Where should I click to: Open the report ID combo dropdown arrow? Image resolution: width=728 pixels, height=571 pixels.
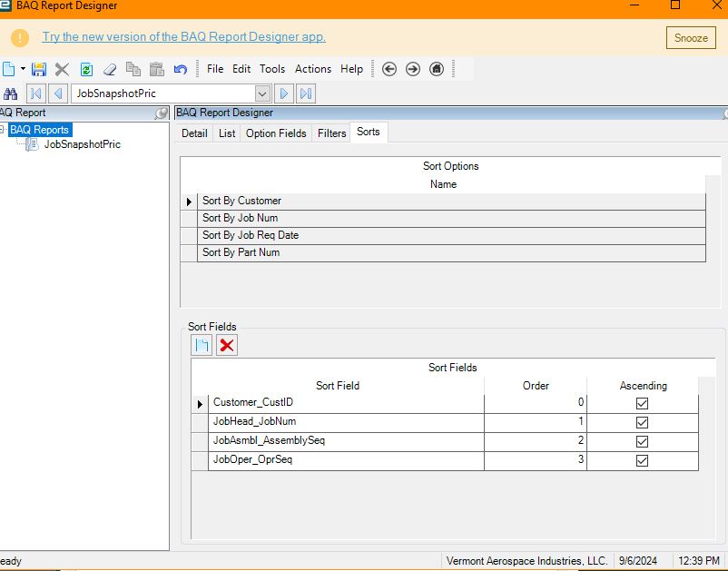262,94
